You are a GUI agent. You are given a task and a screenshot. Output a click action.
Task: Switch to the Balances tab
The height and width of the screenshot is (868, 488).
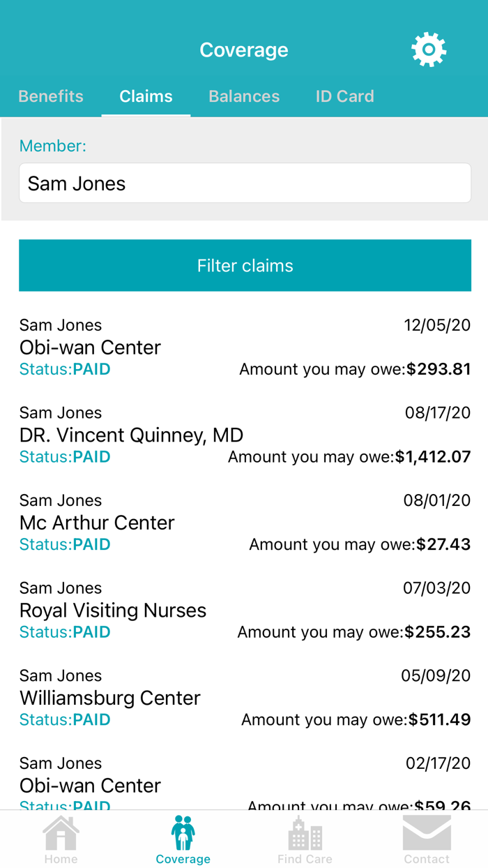pyautogui.click(x=244, y=96)
